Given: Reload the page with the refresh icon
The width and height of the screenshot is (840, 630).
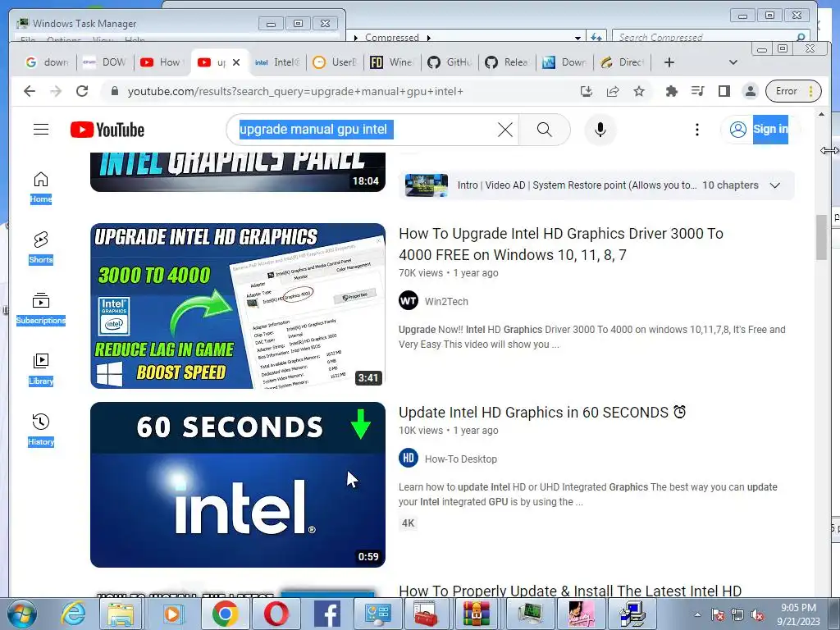Looking at the screenshot, I should tap(82, 92).
